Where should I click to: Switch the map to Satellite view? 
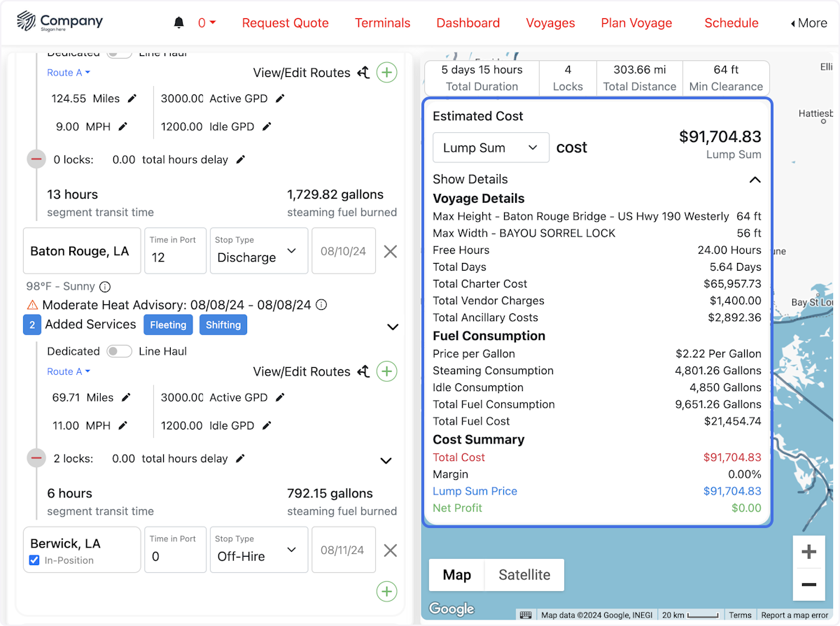pos(524,574)
